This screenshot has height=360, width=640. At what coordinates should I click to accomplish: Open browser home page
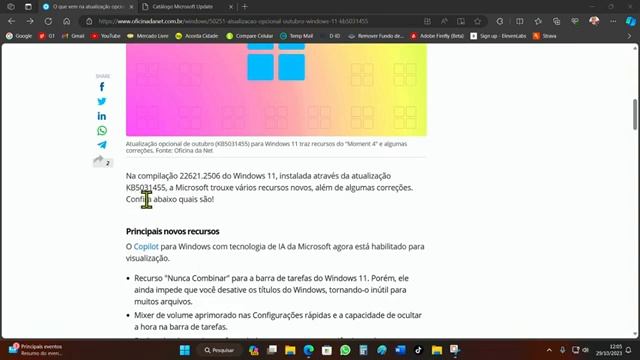(x=67, y=21)
